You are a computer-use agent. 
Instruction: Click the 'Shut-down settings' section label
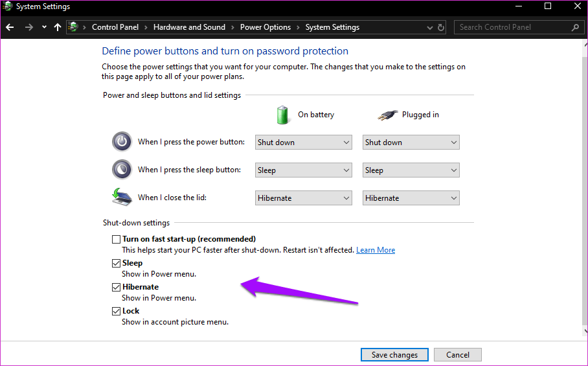[x=137, y=223]
